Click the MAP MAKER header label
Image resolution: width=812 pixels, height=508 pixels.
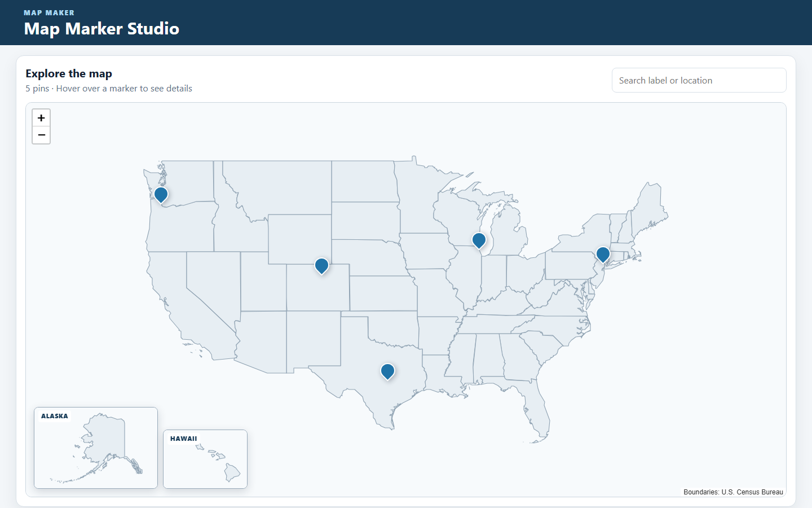49,12
